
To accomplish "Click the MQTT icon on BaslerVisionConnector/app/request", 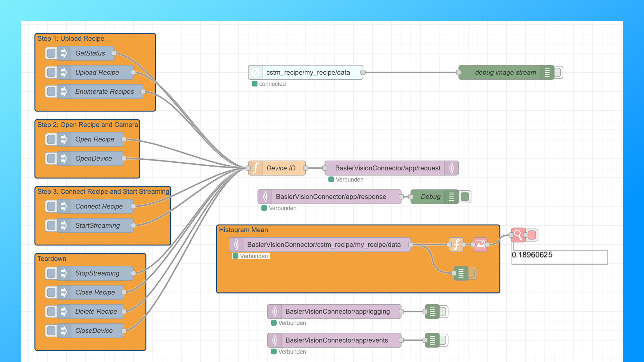I will click(x=451, y=168).
